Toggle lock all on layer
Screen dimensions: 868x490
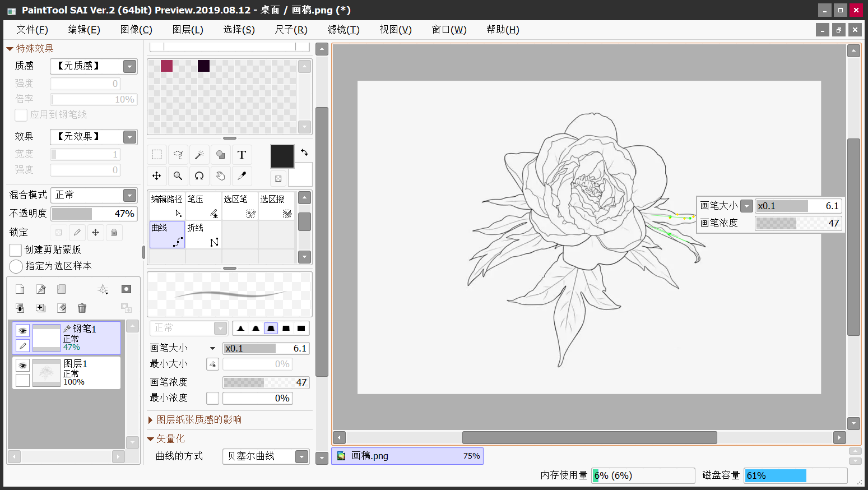114,232
